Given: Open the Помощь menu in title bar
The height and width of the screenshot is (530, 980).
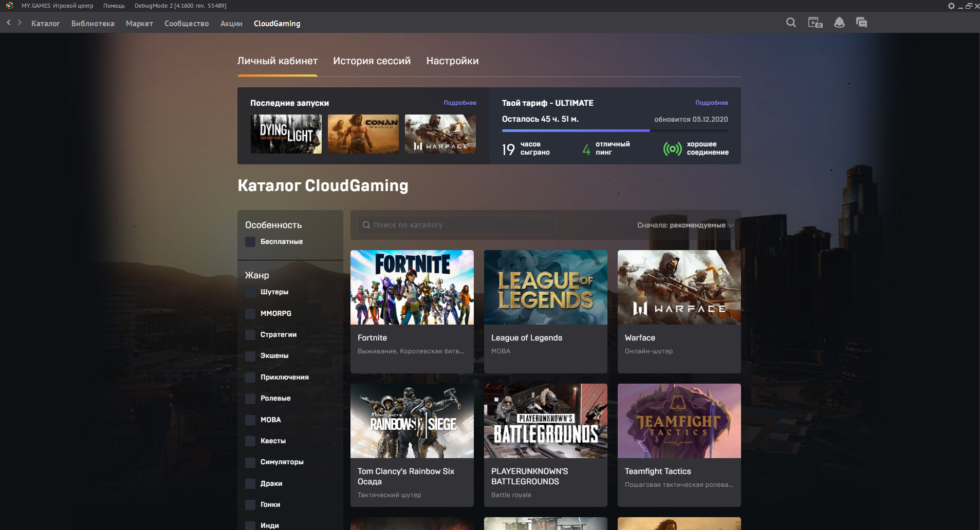Looking at the screenshot, I should pyautogui.click(x=114, y=6).
